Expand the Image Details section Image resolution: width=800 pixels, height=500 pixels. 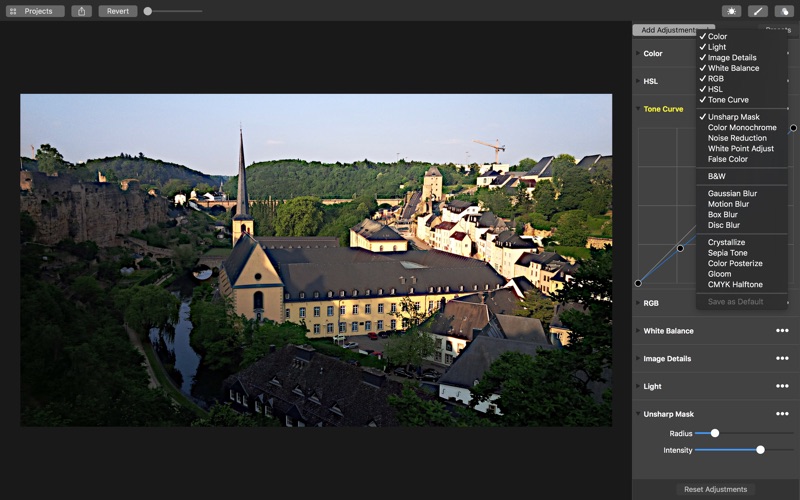coord(638,358)
